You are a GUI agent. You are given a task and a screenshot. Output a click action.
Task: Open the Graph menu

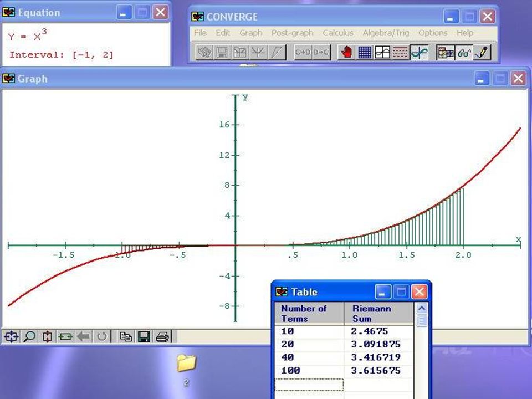[251, 33]
